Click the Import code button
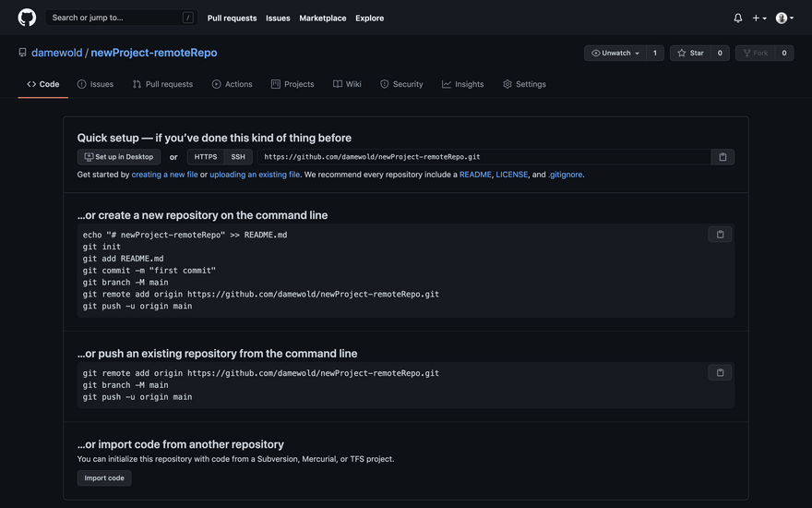The width and height of the screenshot is (812, 508). pos(104,478)
